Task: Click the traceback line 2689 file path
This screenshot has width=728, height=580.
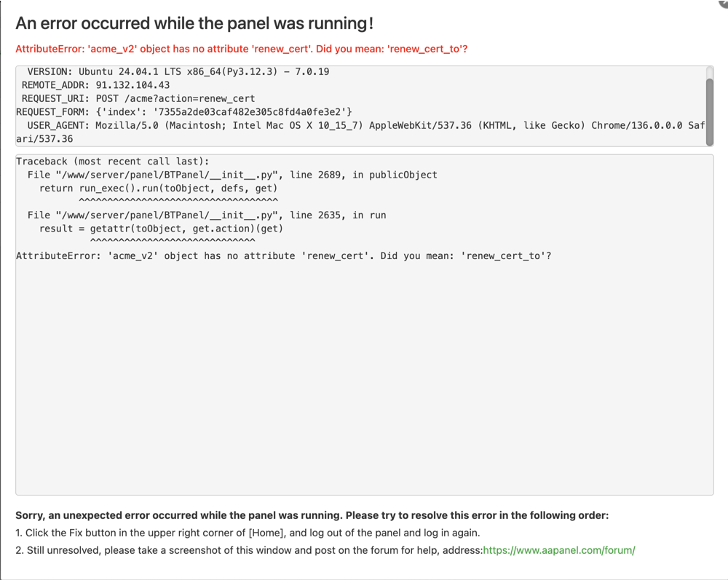Action: tap(232, 175)
